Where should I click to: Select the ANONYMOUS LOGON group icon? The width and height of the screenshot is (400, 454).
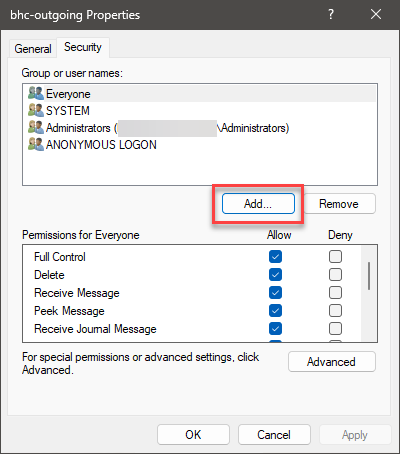(x=36, y=144)
